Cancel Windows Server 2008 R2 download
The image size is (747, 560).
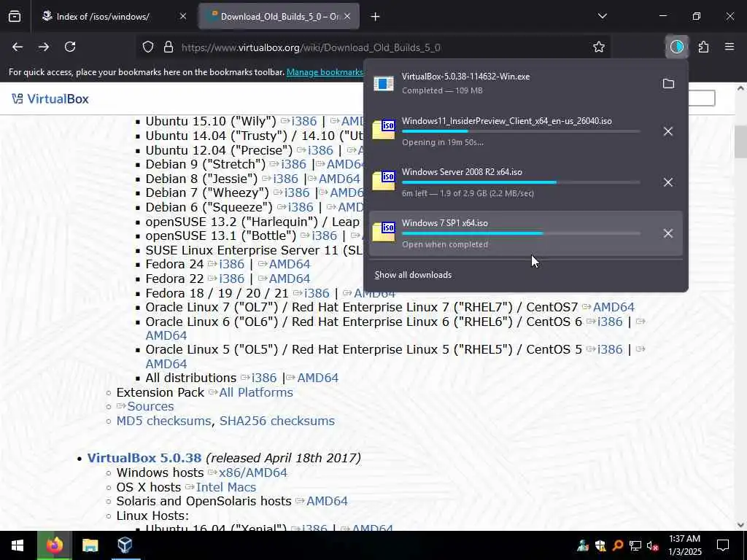pyautogui.click(x=668, y=182)
